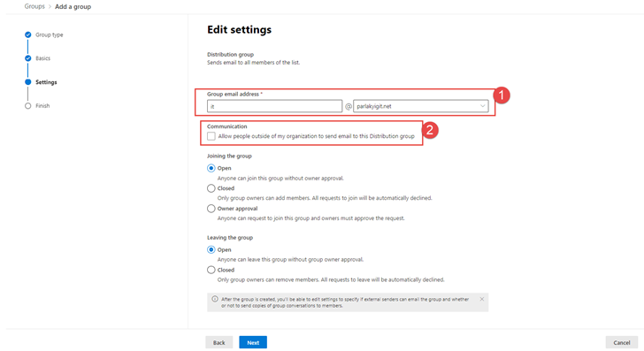Click the Settings current step dot
644x351 pixels.
(x=28, y=82)
